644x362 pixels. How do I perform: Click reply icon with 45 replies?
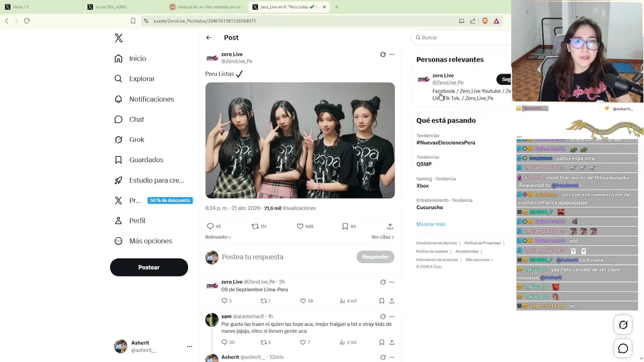210,226
